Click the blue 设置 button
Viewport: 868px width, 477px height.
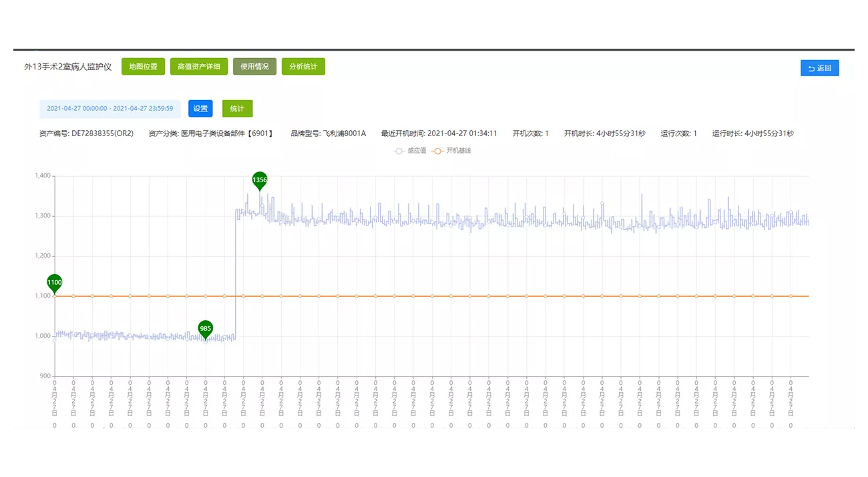tap(200, 109)
